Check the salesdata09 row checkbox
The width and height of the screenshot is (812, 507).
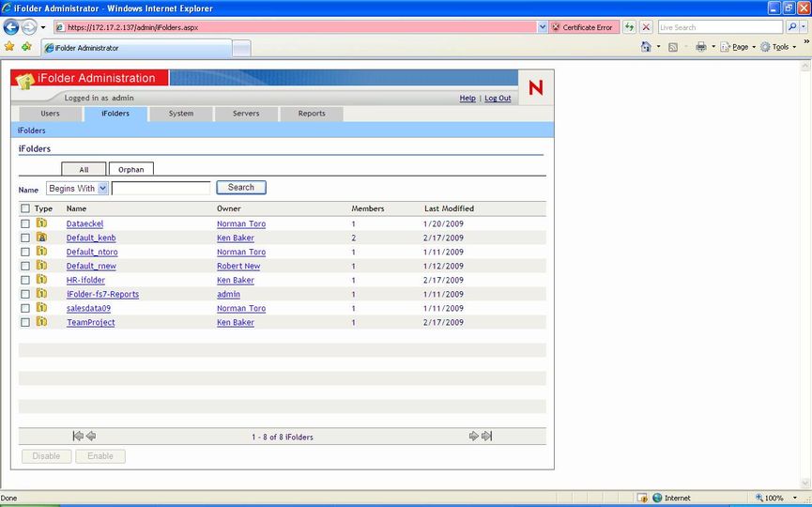24,308
